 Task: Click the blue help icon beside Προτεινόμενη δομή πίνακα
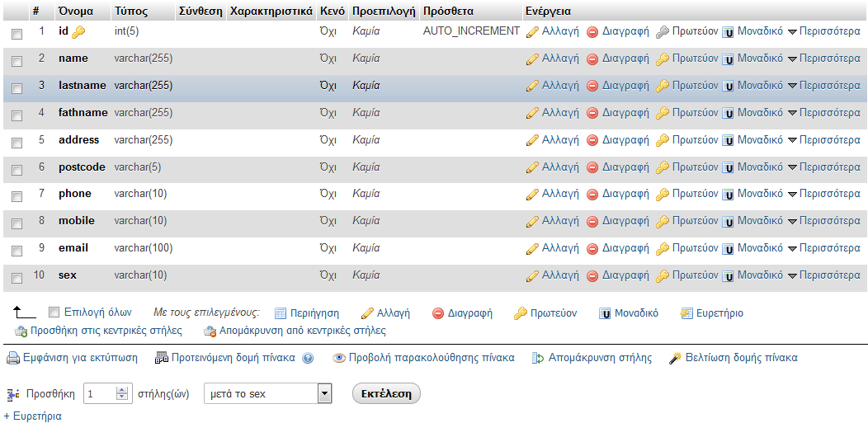click(x=308, y=359)
